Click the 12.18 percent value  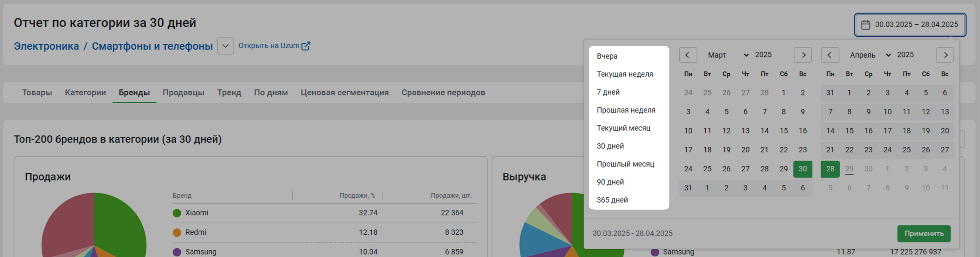tap(368, 232)
